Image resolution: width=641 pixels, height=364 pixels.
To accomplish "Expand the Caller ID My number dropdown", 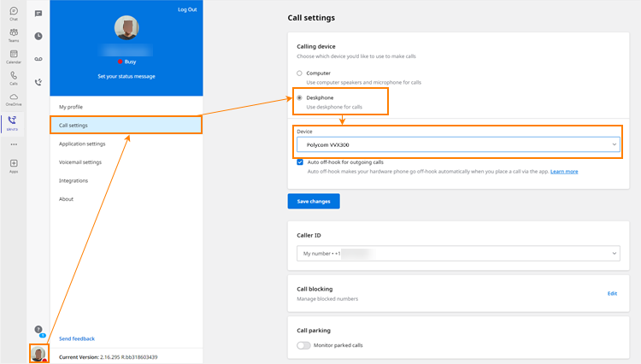I will (458, 253).
